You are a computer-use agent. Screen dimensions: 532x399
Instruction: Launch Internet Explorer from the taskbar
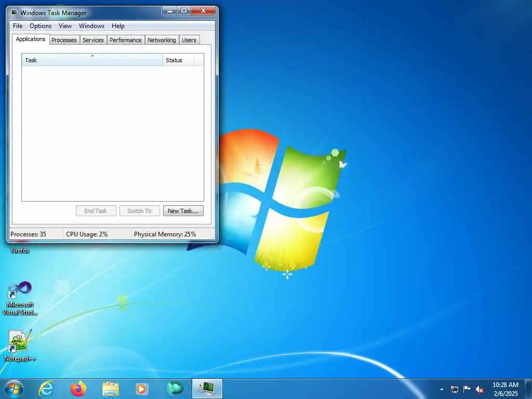click(x=46, y=389)
